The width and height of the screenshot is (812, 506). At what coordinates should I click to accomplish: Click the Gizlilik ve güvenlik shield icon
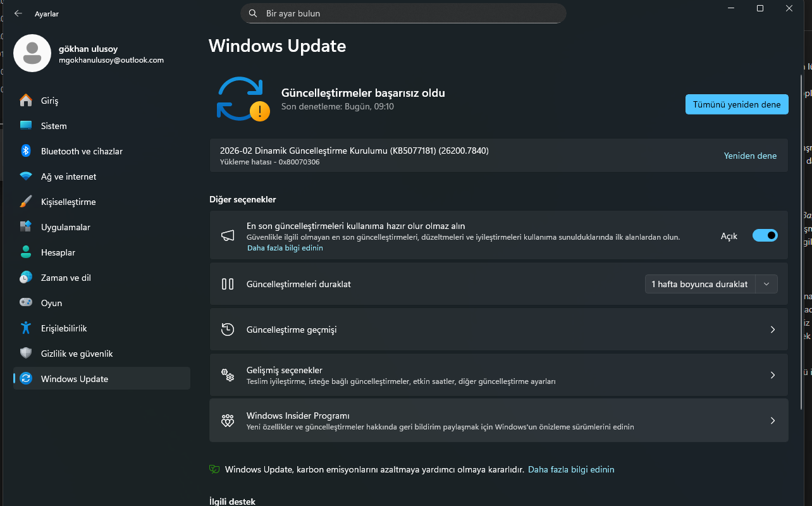(26, 354)
